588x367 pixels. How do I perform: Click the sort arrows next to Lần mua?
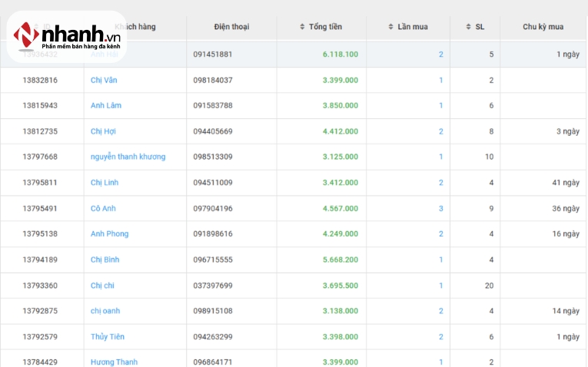click(x=390, y=27)
